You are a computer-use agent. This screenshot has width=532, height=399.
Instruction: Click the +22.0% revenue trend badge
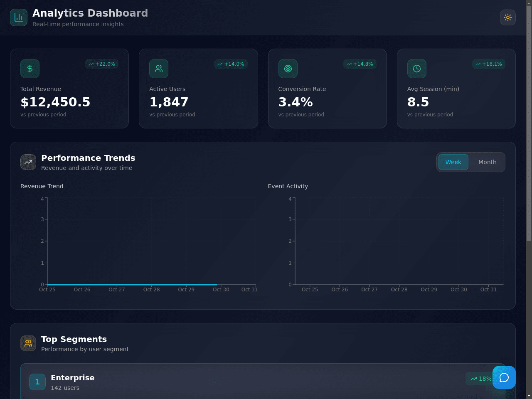tap(102, 64)
